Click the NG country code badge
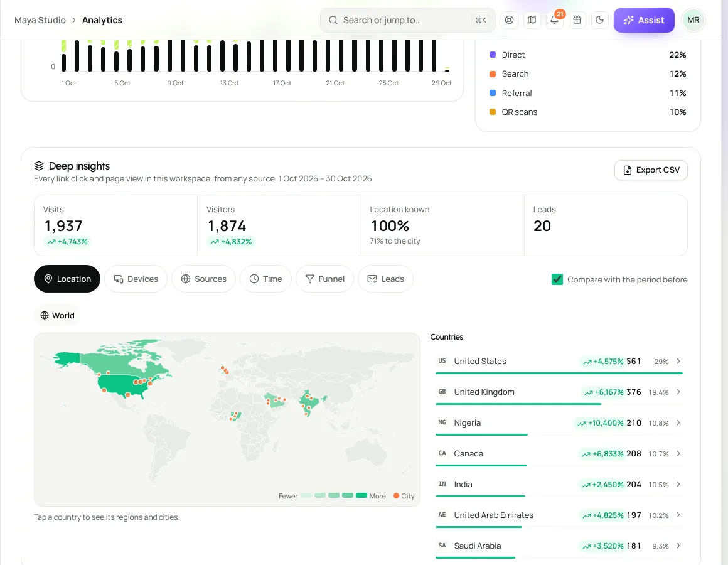Screen dimensions: 728x565 click(442, 422)
